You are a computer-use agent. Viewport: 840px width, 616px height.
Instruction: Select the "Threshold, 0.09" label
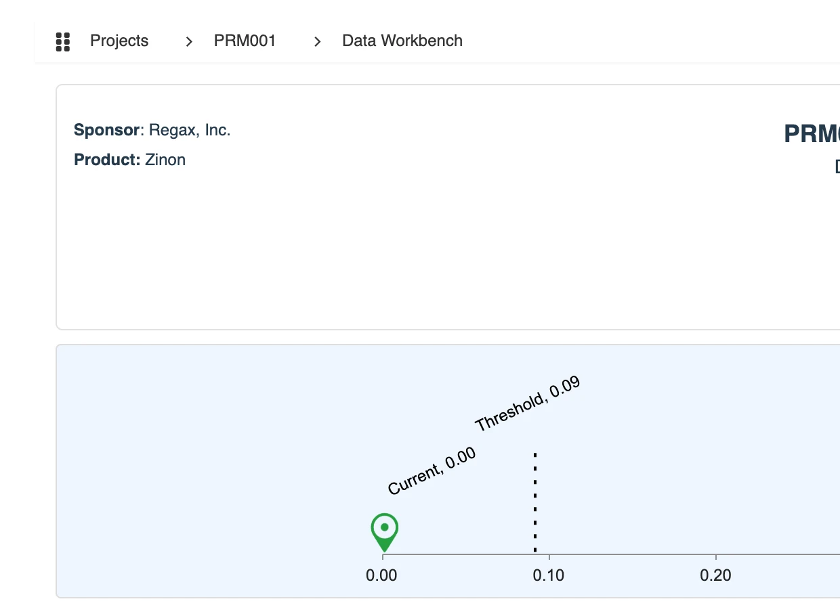528,404
